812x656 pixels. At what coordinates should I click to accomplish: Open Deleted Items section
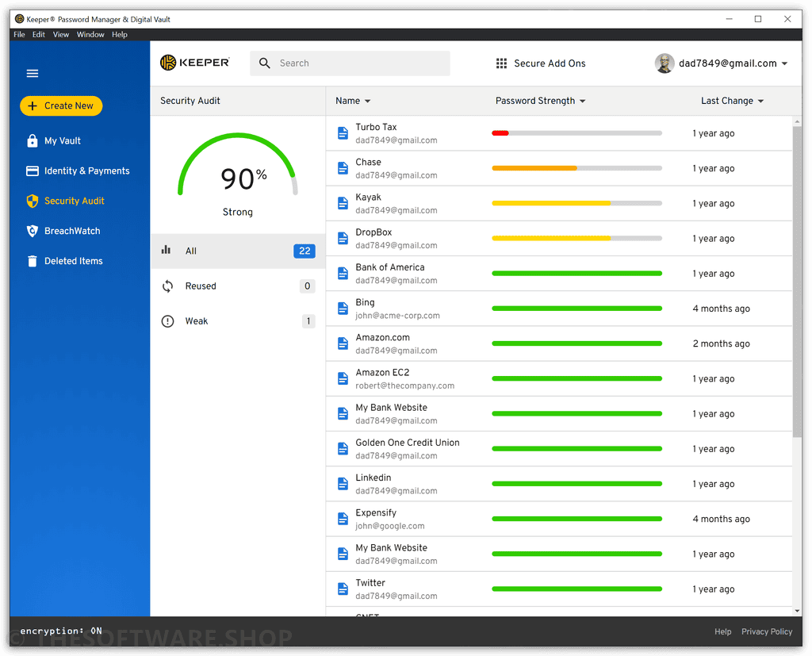73,261
